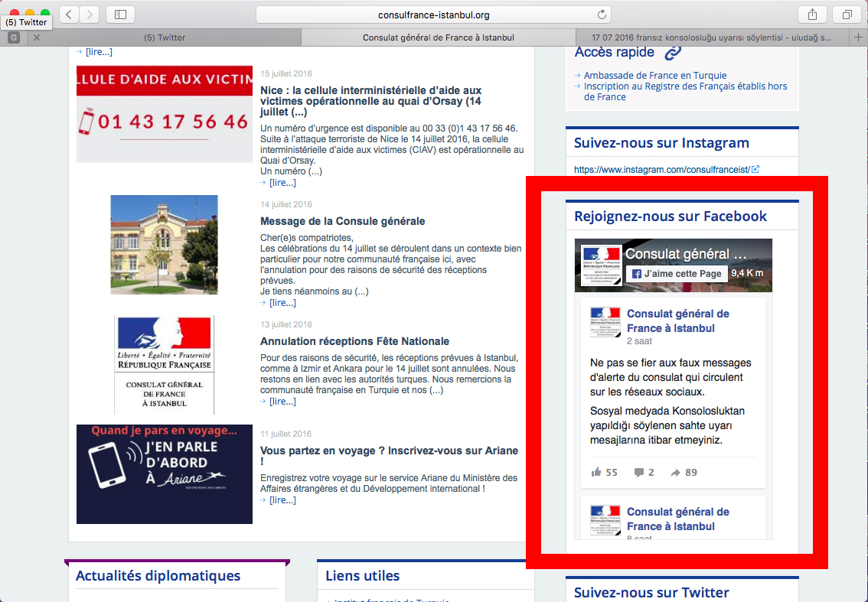The width and height of the screenshot is (868, 602).
Task: Click [lire...] under Annulation réceptions article
Action: (282, 401)
